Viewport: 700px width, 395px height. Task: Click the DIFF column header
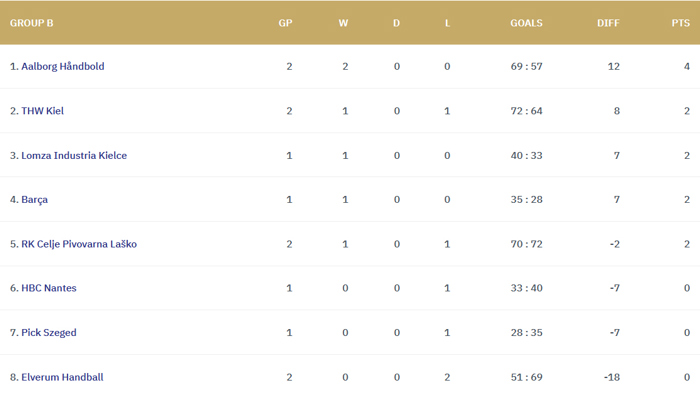coord(608,23)
